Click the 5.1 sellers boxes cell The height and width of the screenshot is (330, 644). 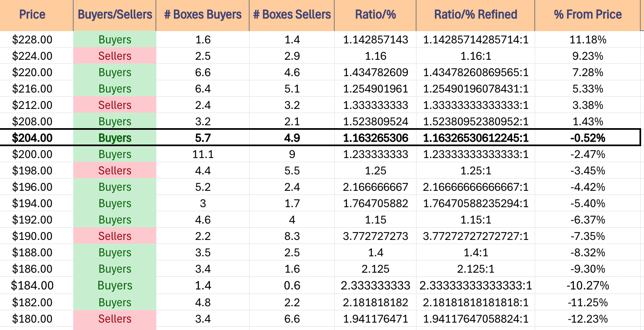(292, 89)
